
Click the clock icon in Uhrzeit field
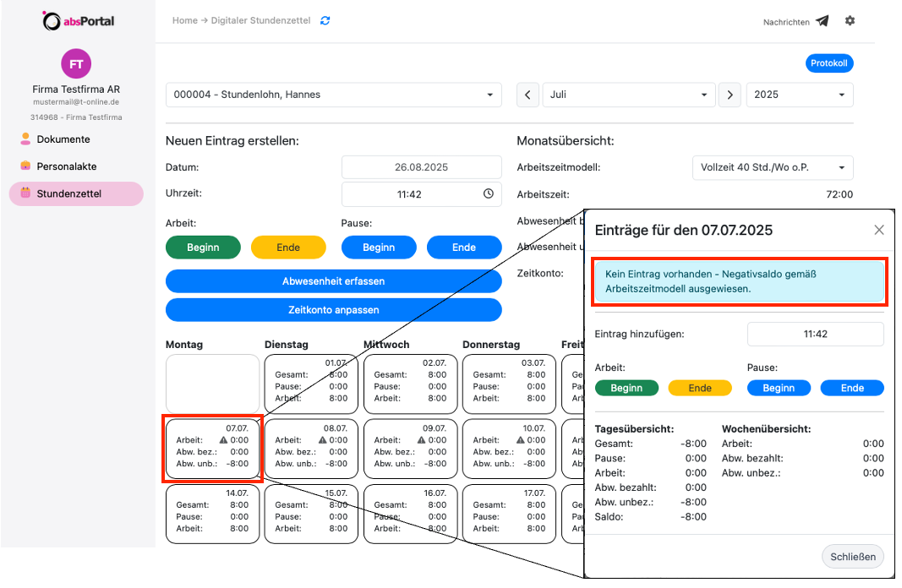[488, 193]
